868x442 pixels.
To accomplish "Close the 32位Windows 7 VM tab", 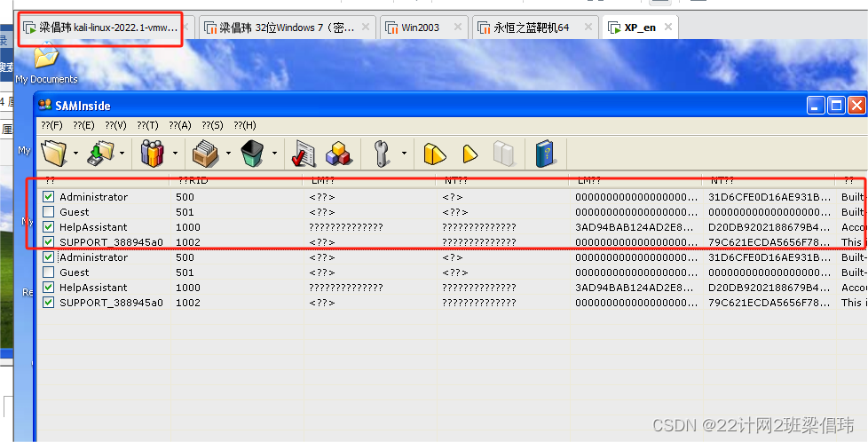I will (366, 27).
